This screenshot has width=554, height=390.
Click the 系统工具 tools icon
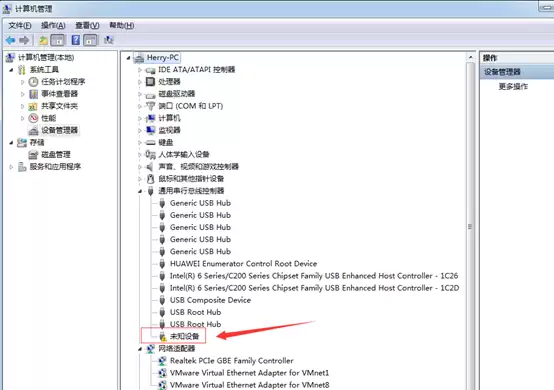(22, 70)
